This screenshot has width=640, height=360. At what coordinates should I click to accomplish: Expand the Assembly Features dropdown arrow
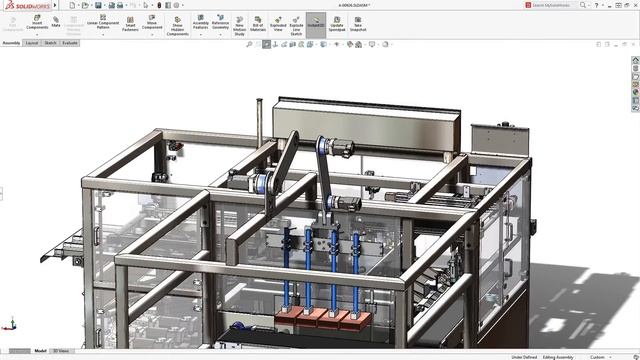click(x=200, y=35)
